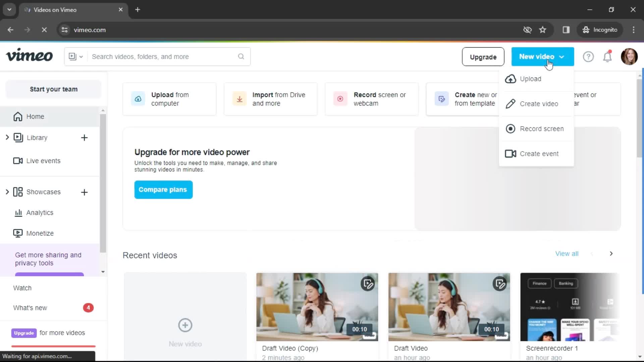Stop page loading in browser
This screenshot has height=362, width=644.
coord(44,30)
